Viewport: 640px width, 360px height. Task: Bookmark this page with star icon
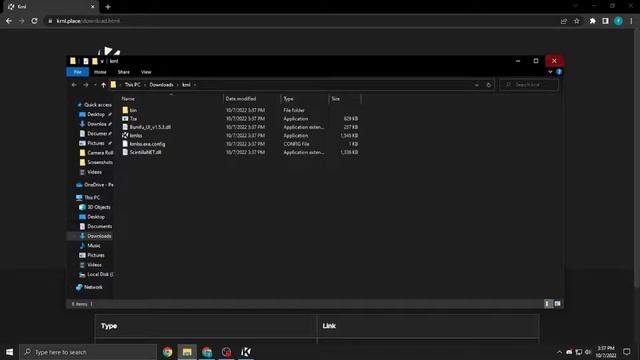click(x=577, y=21)
